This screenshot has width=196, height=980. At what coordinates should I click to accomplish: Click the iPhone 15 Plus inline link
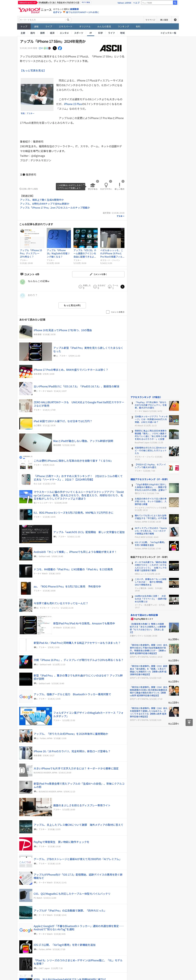click(x=73, y=104)
